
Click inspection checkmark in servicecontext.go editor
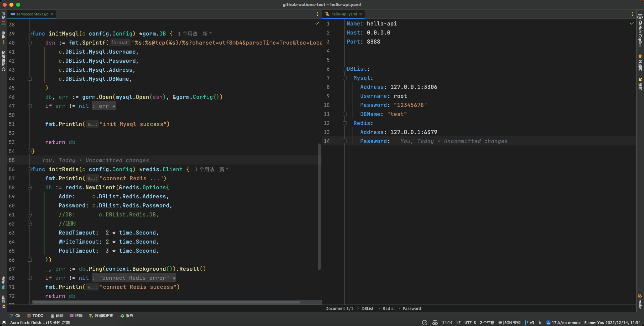[x=317, y=23]
